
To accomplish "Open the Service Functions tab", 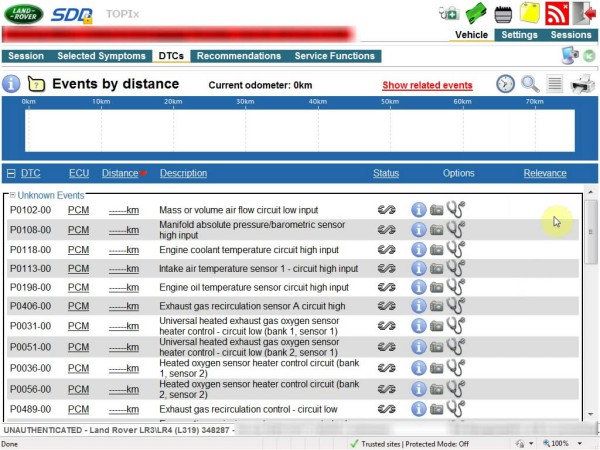I will pyautogui.click(x=334, y=57).
